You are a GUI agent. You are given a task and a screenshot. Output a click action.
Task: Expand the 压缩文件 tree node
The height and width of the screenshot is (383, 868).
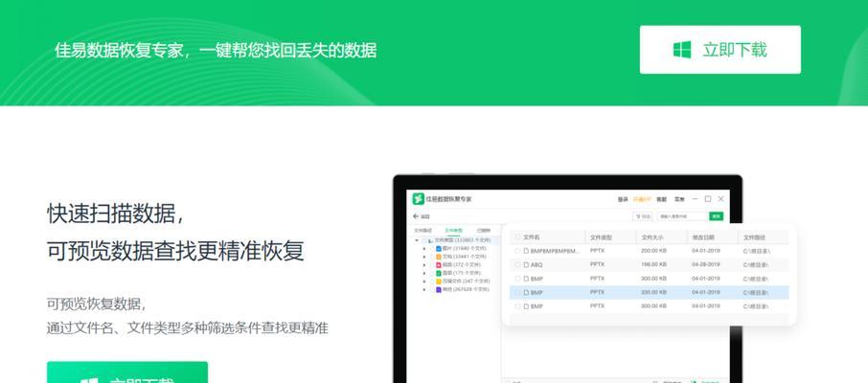tap(424, 282)
